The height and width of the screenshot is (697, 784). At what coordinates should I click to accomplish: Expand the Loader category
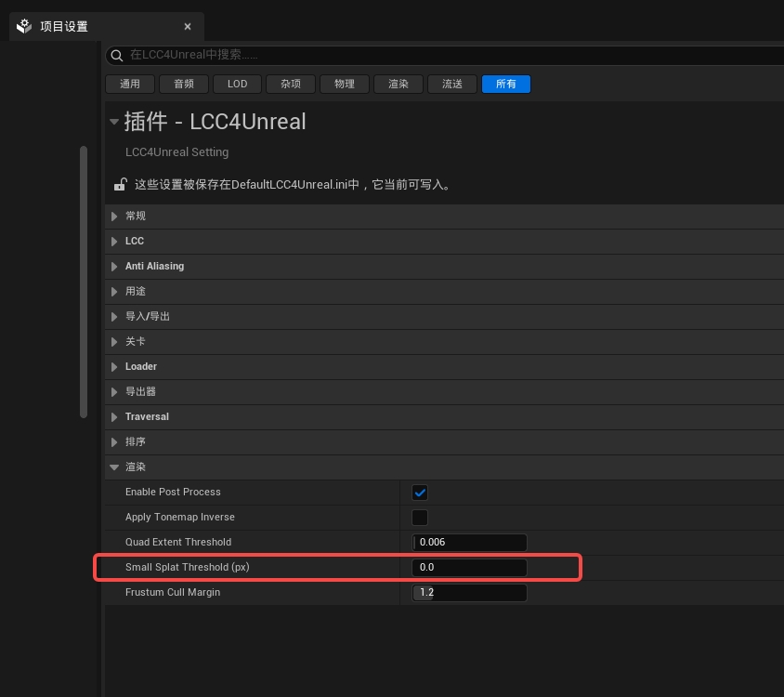pyautogui.click(x=114, y=367)
